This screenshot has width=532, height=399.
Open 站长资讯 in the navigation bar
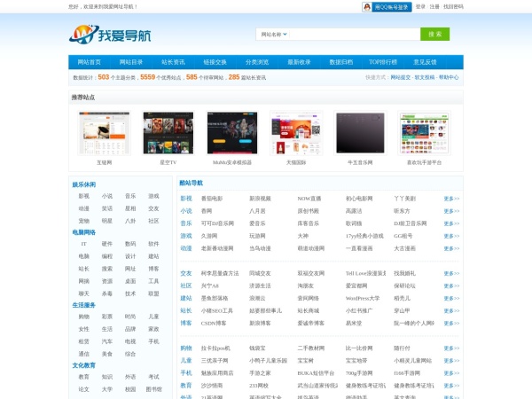(x=173, y=62)
